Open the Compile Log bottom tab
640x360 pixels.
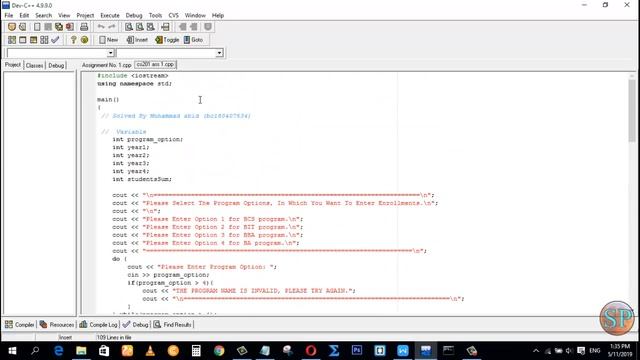98,325
